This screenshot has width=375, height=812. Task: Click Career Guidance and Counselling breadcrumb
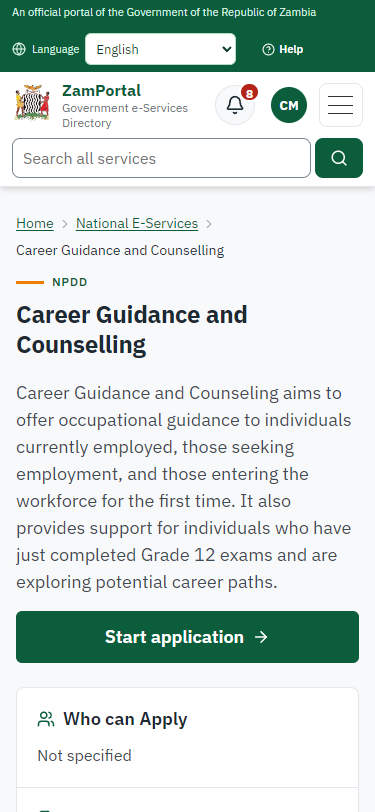click(x=120, y=250)
